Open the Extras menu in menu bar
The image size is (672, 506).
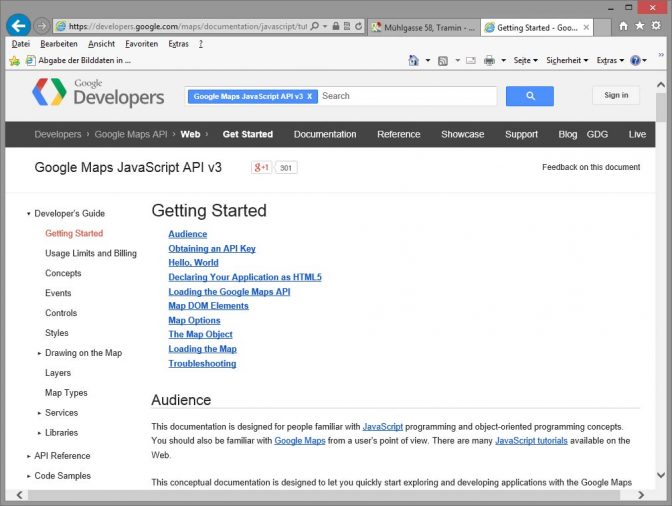178,44
